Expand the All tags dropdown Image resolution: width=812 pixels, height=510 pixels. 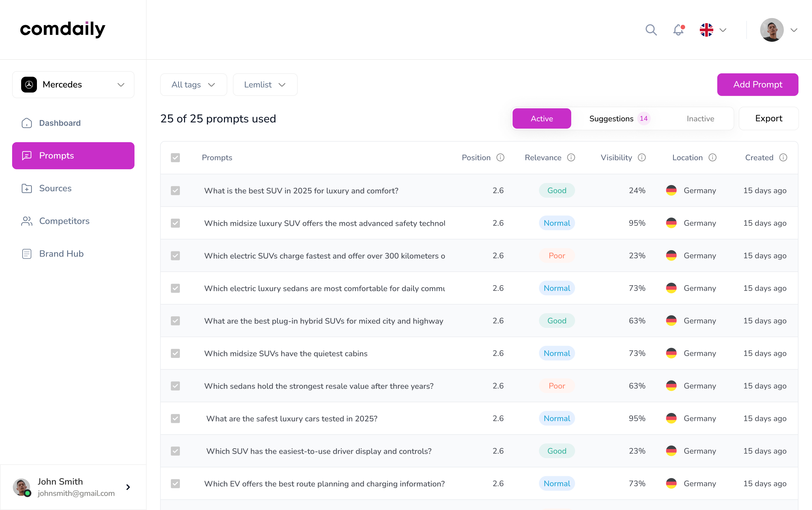(193, 85)
